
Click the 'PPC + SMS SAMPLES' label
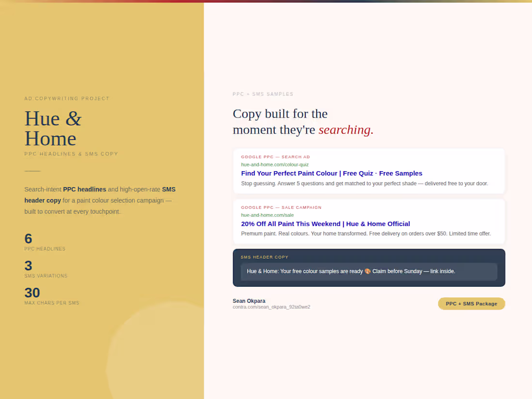pos(263,94)
